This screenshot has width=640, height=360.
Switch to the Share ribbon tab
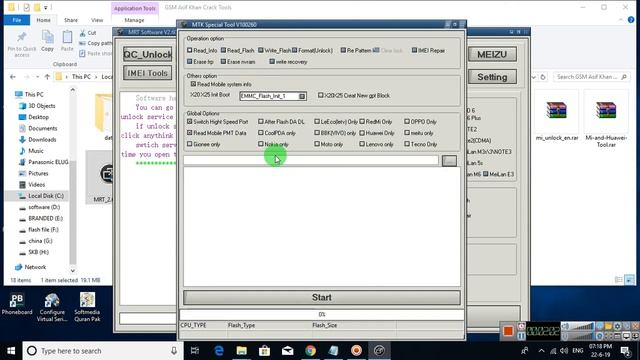pos(71,20)
